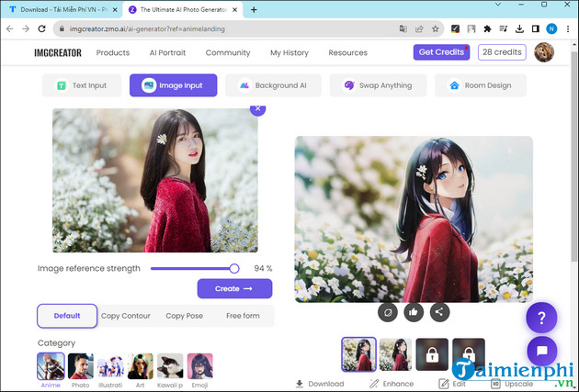
Task: Close the Download - Tải Miễn Phí tab
Action: 115,10
